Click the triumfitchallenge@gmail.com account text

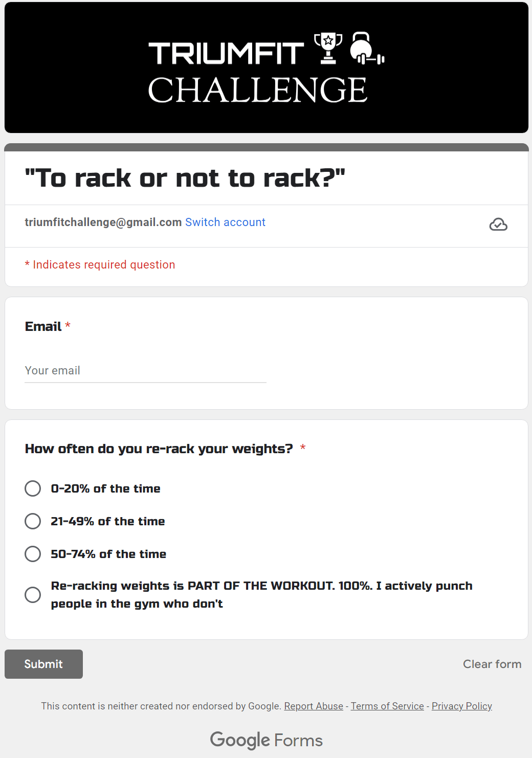[x=103, y=222]
